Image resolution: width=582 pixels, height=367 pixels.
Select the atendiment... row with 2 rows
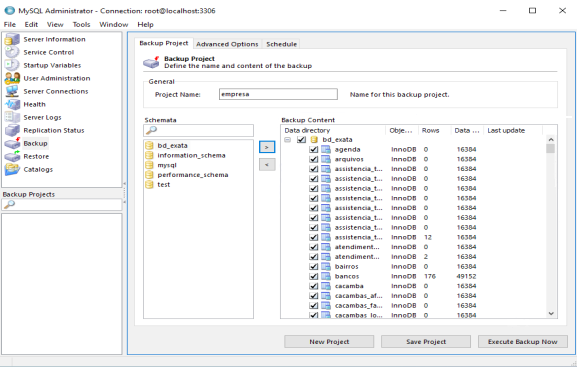413,257
